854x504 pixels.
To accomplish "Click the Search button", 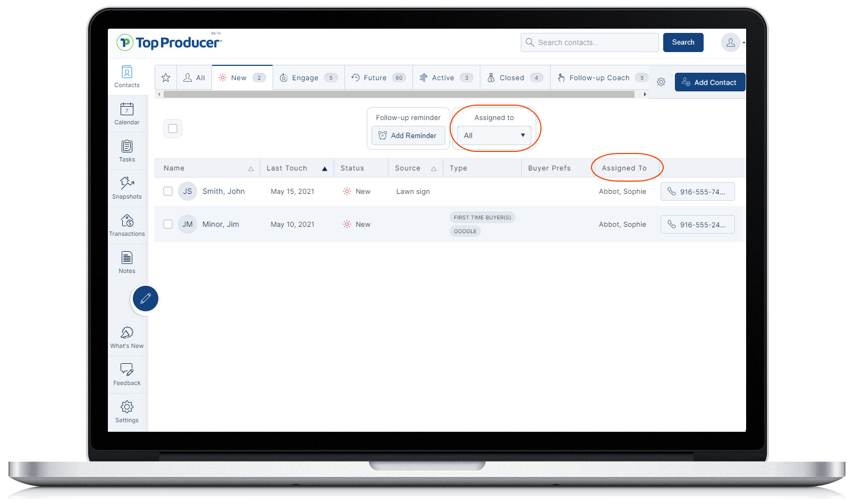I will point(683,42).
